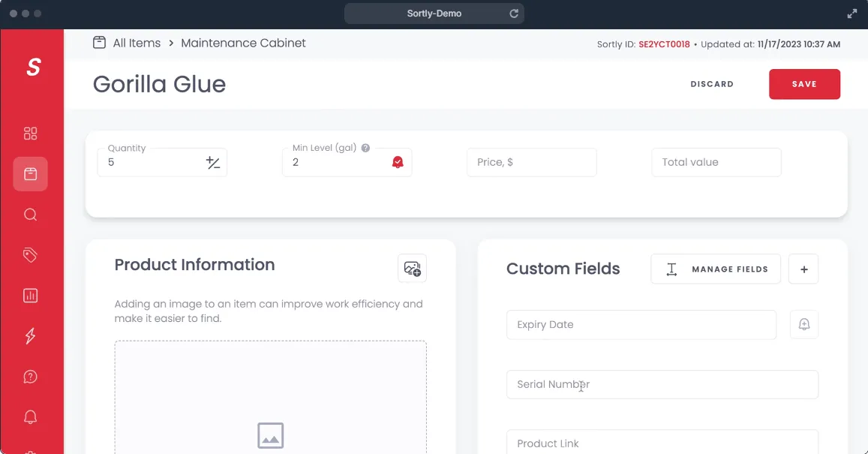The width and height of the screenshot is (868, 454).
Task: Click the Custom Fields heading
Action: 563,269
